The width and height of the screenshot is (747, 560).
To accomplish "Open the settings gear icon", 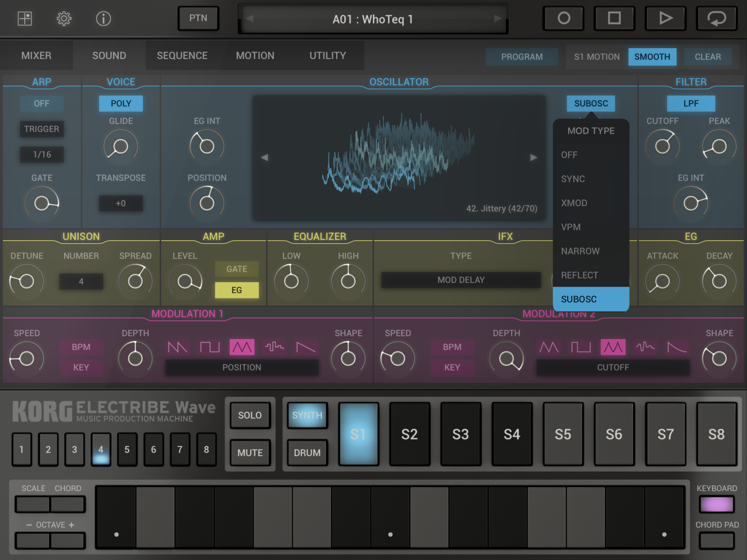I will [64, 19].
